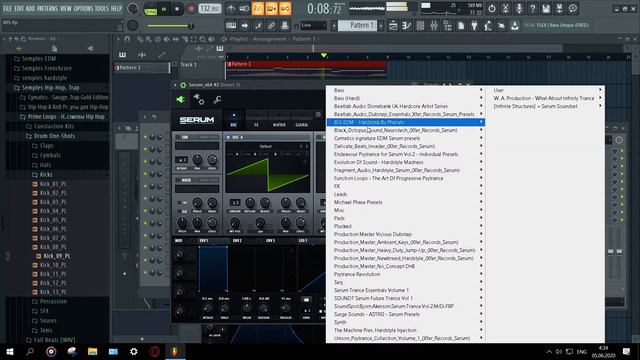This screenshot has width=640, height=360.
Task: Collapse the Kicks folder in browser
Action: (x=46, y=175)
